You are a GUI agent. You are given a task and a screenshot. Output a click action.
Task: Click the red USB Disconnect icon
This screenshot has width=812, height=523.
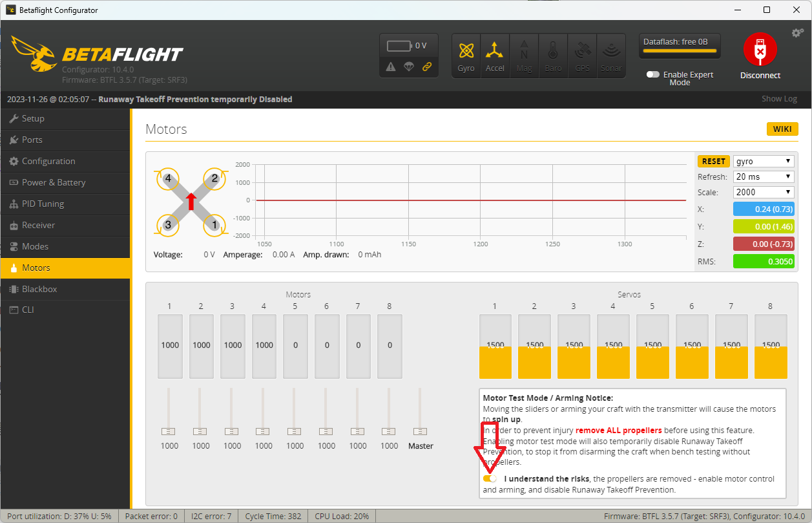pyautogui.click(x=760, y=50)
